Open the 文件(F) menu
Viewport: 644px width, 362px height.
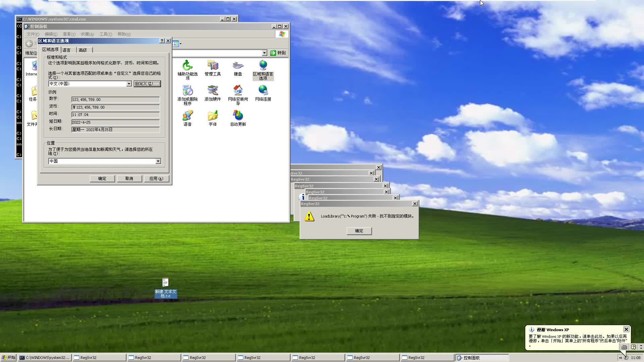tap(33, 34)
